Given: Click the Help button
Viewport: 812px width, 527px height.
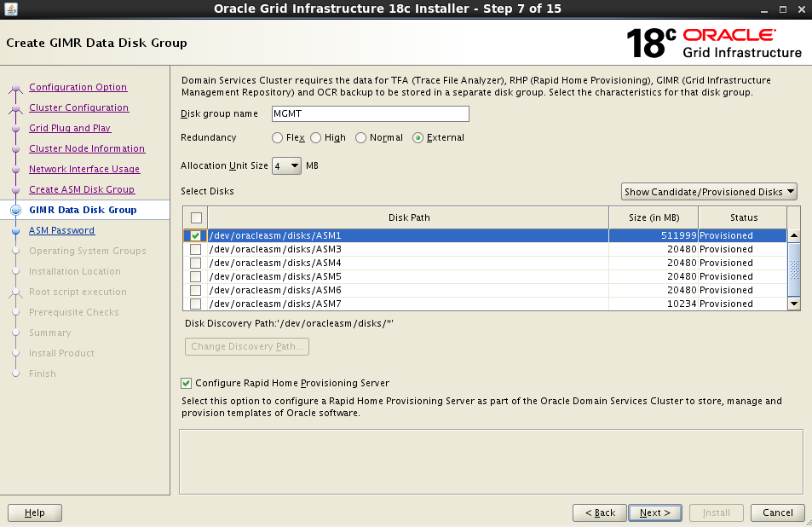Looking at the screenshot, I should point(35,513).
